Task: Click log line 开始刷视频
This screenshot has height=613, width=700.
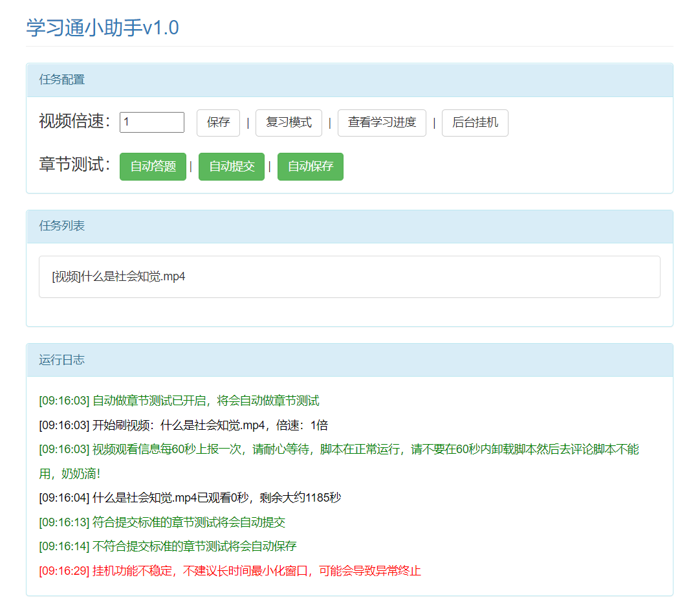Action: pos(184,425)
